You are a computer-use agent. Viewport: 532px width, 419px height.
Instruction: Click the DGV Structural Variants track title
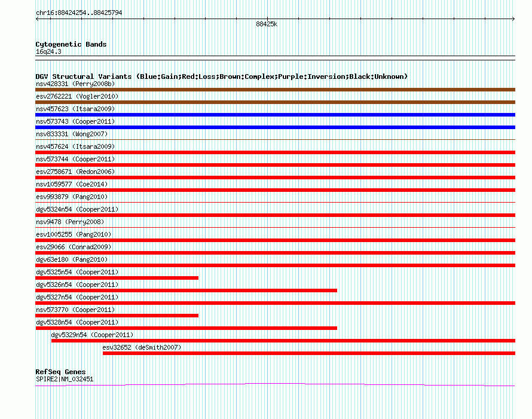click(222, 77)
